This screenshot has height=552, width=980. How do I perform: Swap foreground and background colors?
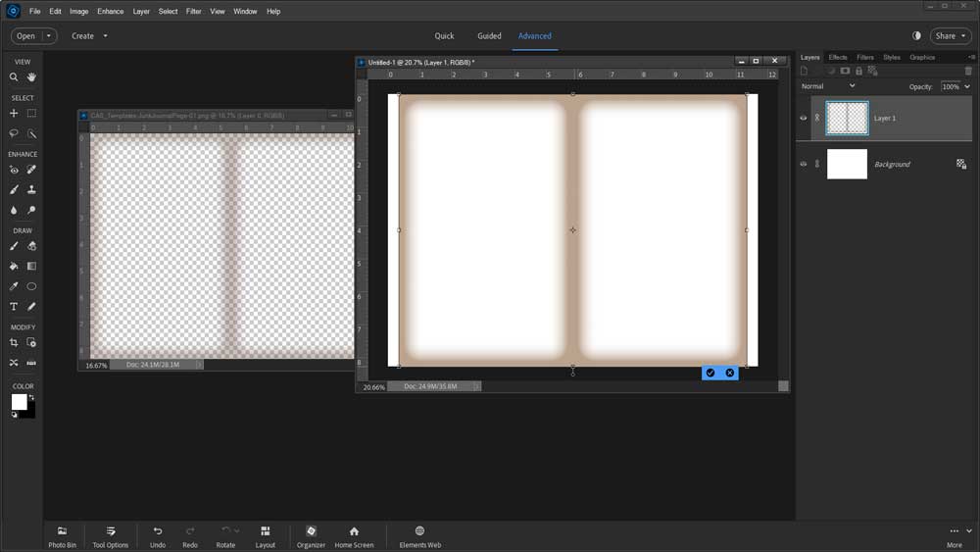(32, 397)
